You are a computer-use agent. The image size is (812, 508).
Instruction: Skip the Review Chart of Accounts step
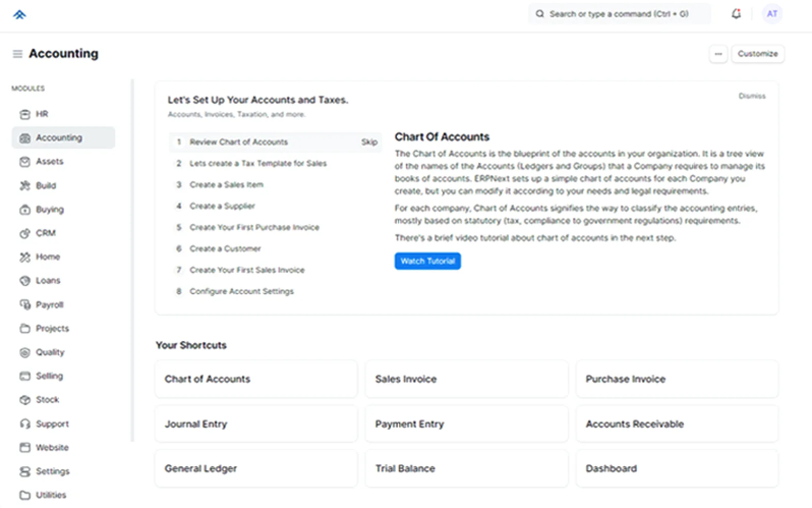[x=369, y=142]
